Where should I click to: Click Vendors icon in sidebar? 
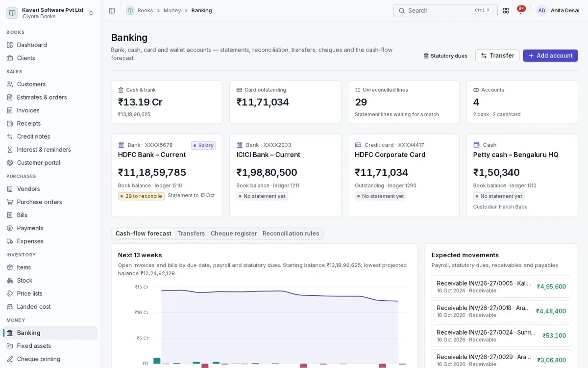[x=10, y=189]
